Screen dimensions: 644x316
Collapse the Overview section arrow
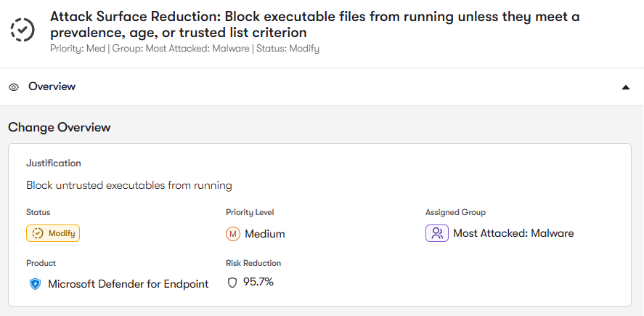click(x=626, y=87)
